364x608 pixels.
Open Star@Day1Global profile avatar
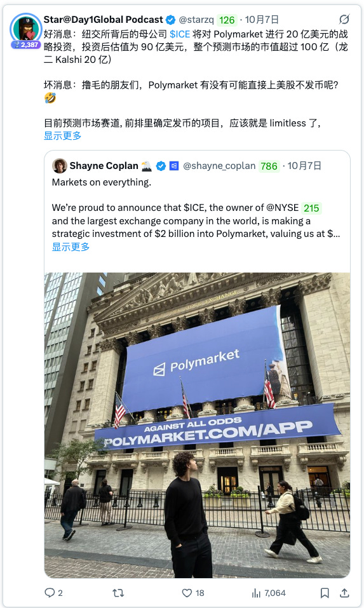(26, 29)
